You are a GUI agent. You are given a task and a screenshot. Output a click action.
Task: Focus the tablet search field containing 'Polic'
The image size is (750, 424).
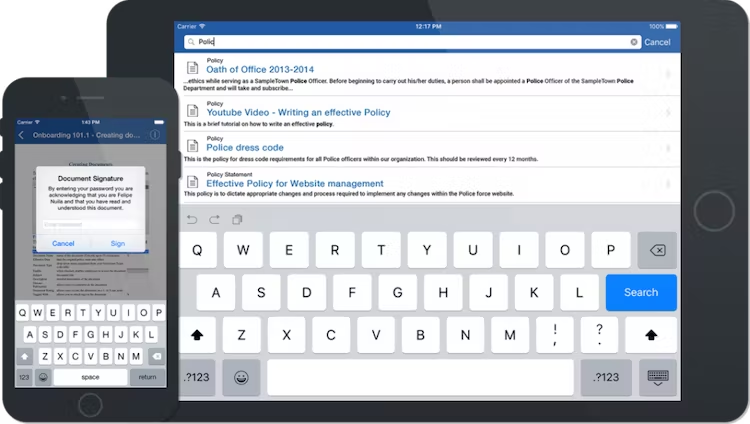point(412,42)
